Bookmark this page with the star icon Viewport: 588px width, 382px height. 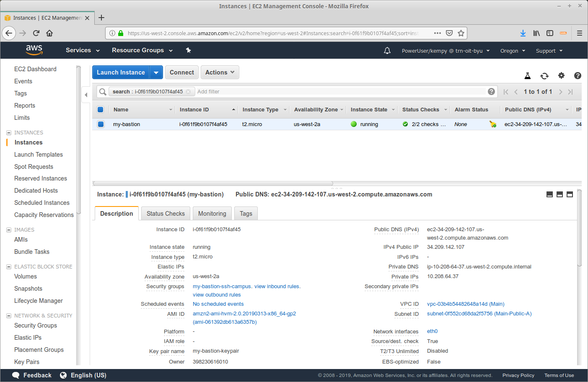[461, 33]
